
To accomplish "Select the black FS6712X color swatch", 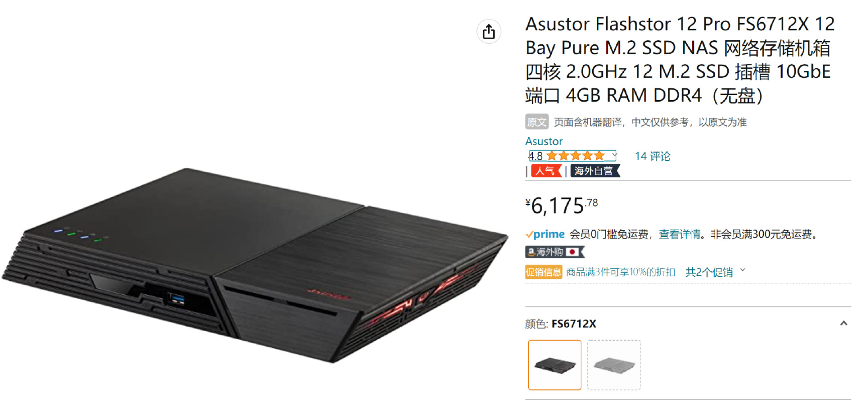I will coord(555,365).
